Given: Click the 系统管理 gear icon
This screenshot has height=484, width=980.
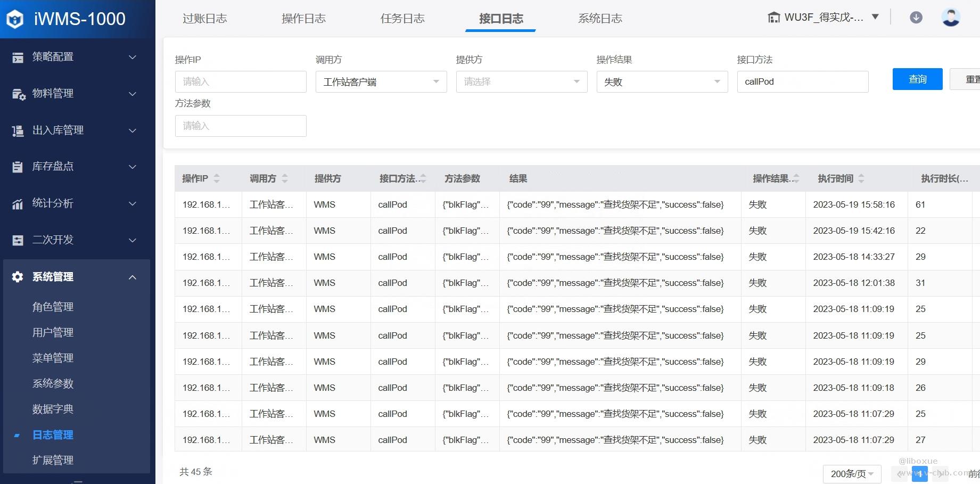Looking at the screenshot, I should pyautogui.click(x=18, y=277).
